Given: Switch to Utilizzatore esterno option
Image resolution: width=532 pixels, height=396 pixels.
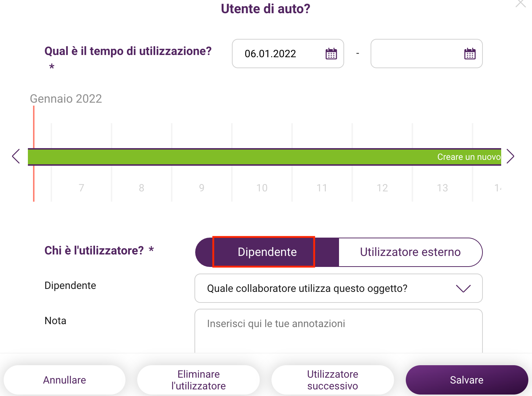Looking at the screenshot, I should pos(410,252).
